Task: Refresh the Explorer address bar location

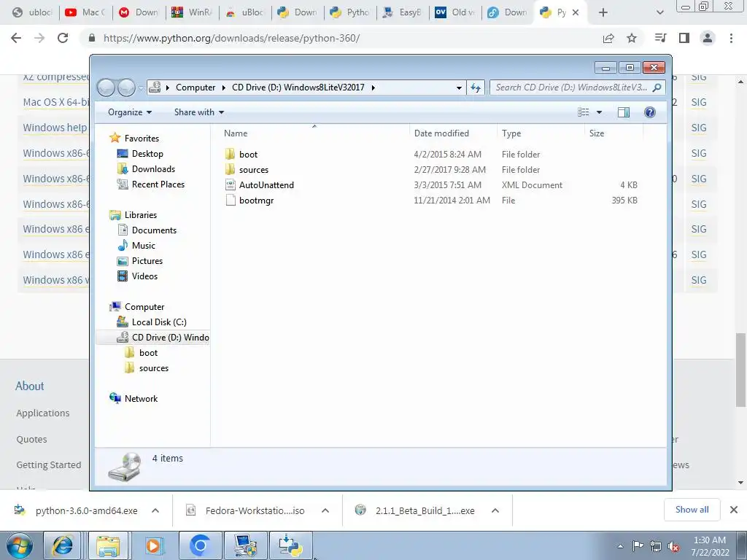Action: [x=476, y=87]
